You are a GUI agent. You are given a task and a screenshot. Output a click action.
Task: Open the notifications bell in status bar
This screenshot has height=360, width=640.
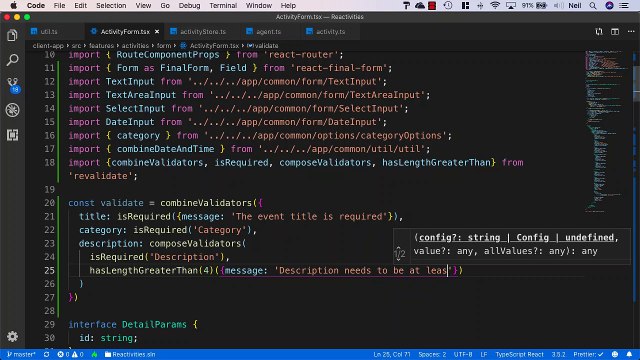click(629, 354)
